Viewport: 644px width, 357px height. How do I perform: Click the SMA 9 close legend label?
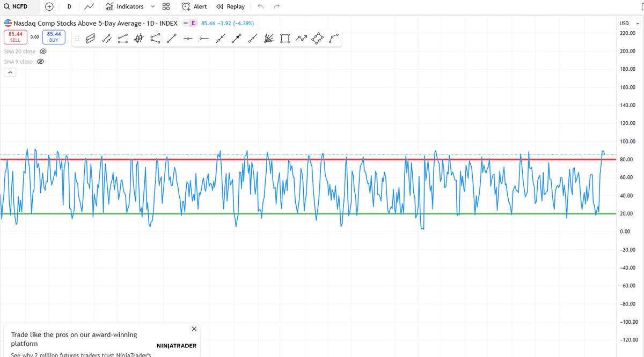coord(18,62)
